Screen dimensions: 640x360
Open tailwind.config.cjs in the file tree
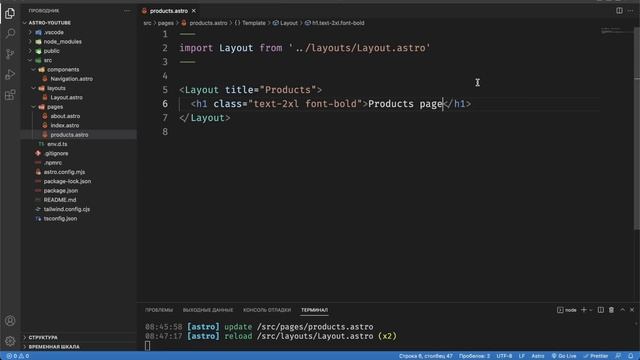(x=67, y=209)
